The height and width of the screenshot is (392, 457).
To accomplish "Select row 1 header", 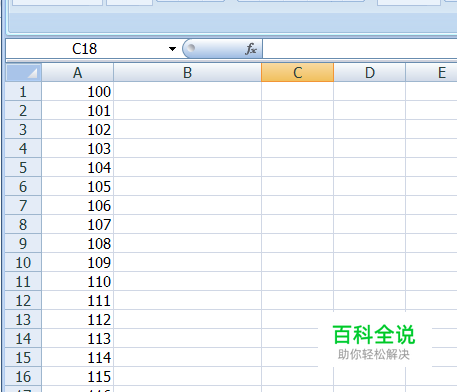I will click(23, 91).
